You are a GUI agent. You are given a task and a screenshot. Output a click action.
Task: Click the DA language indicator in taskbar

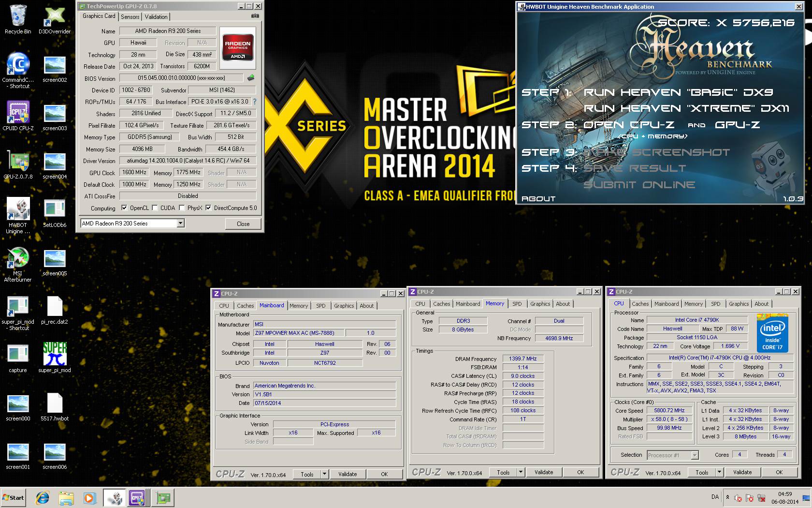(715, 497)
